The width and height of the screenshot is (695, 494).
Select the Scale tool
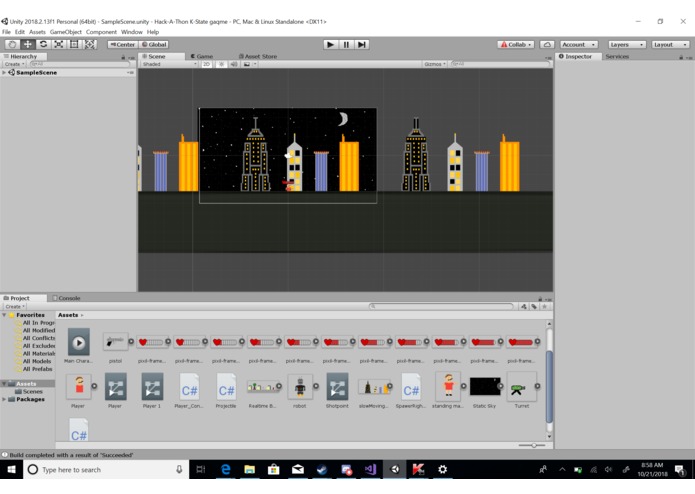(59, 44)
